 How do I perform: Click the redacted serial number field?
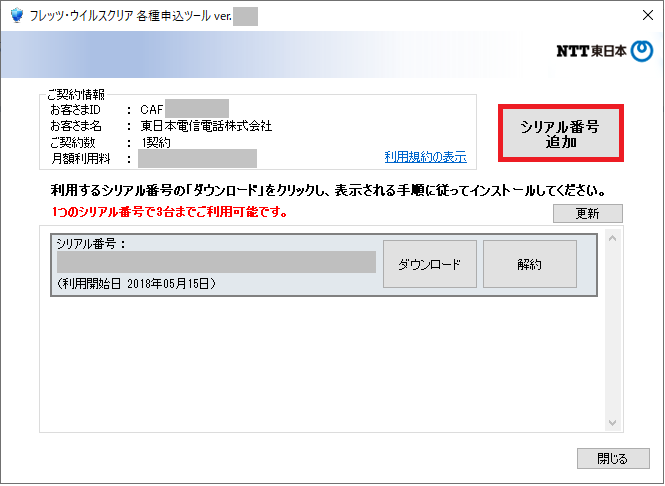pos(216,263)
